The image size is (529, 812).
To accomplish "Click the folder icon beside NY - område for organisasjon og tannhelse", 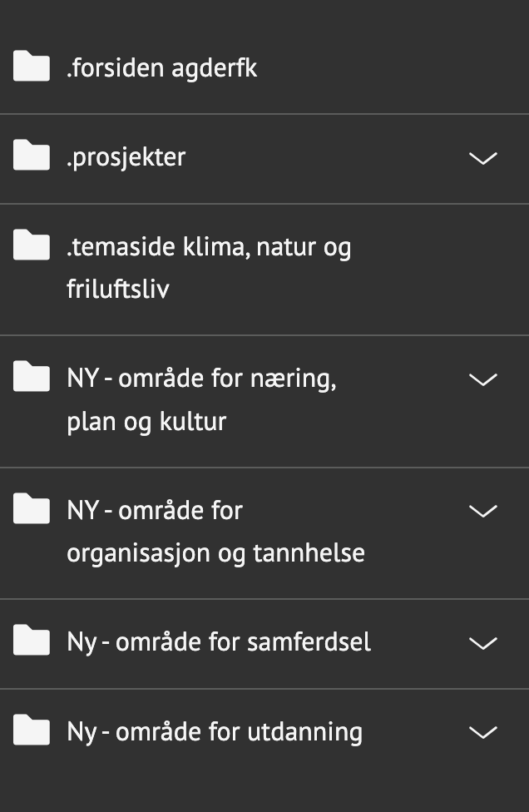I will 31,509.
